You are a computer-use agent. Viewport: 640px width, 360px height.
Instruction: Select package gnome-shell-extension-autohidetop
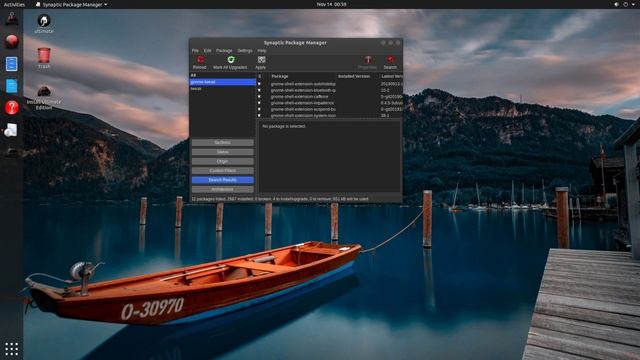click(303, 84)
